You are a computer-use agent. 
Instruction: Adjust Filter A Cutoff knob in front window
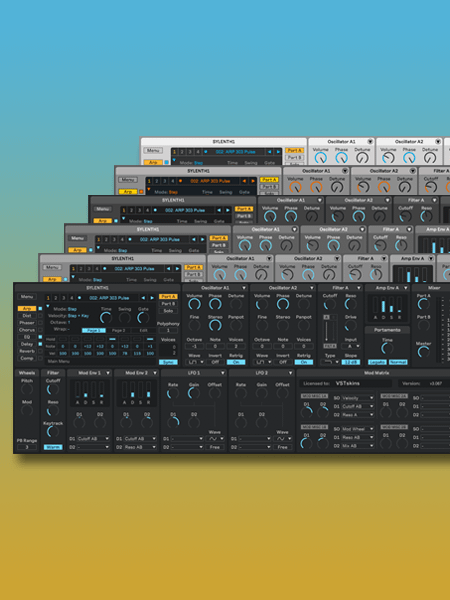[330, 304]
